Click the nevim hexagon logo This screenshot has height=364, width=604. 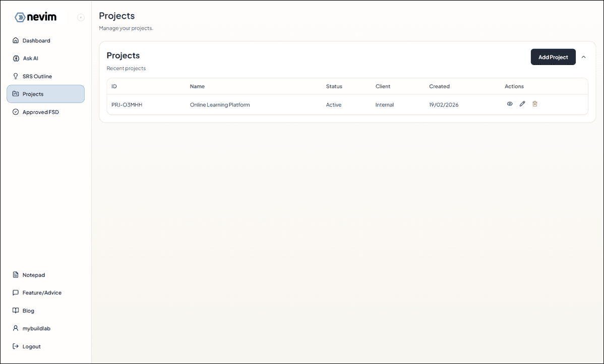coord(19,17)
